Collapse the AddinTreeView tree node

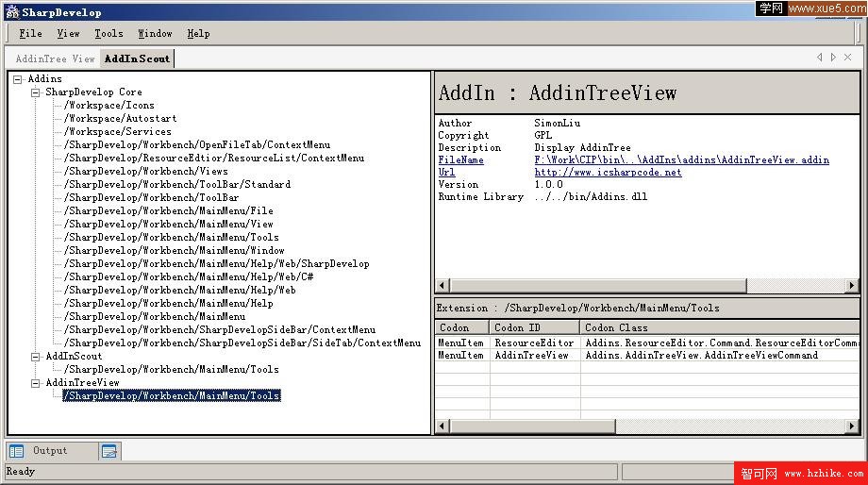[x=36, y=383]
